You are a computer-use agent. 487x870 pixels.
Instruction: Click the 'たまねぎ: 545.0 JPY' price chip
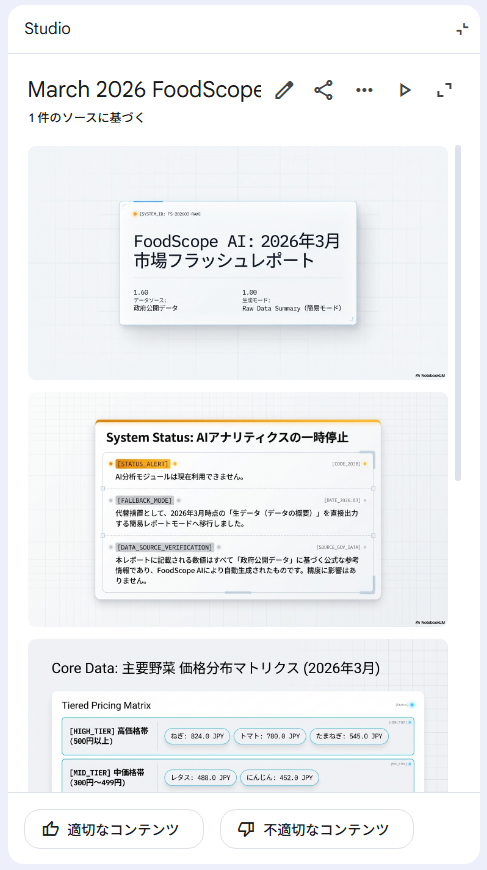tap(349, 736)
